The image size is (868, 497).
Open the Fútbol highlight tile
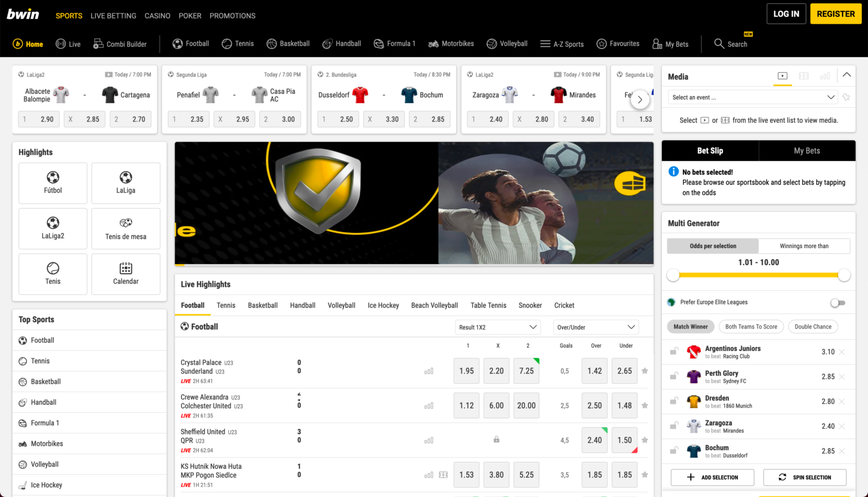click(x=53, y=183)
